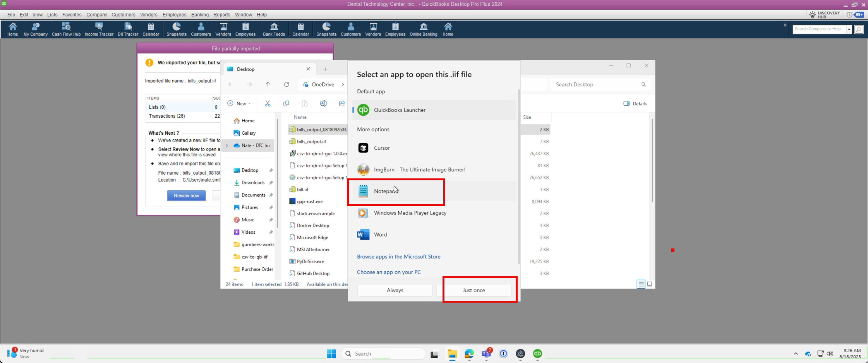Open the Reports menu
The height and width of the screenshot is (363, 868).
point(221,15)
